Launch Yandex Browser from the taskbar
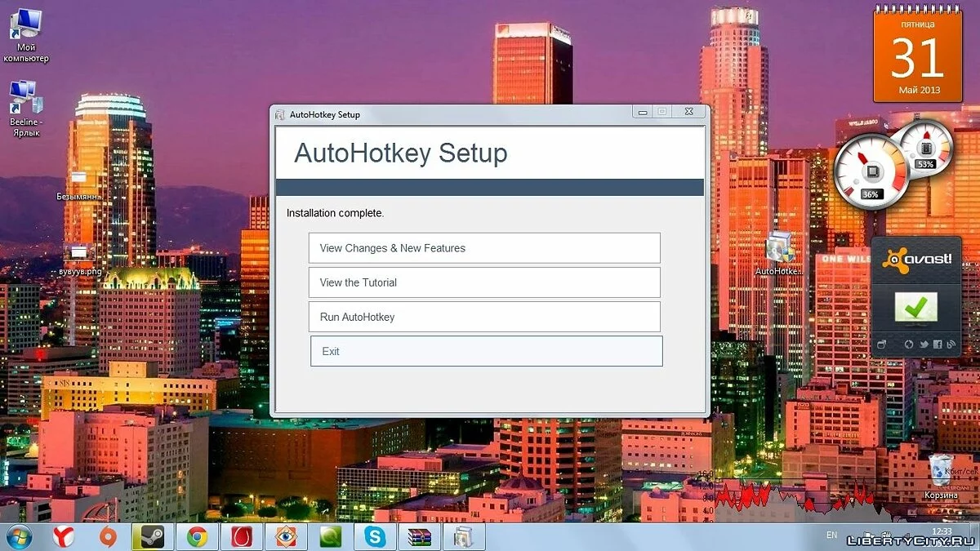Image resolution: width=980 pixels, height=551 pixels. click(64, 536)
